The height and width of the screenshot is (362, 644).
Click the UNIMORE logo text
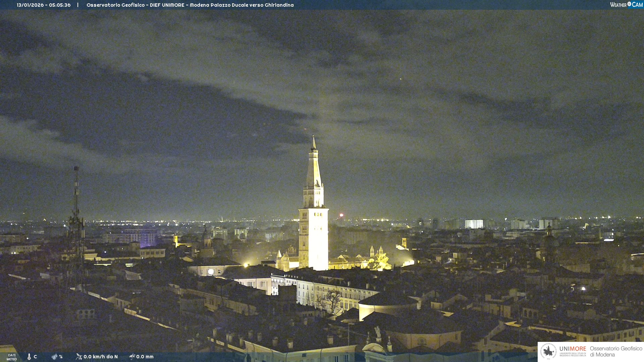(x=573, y=349)
